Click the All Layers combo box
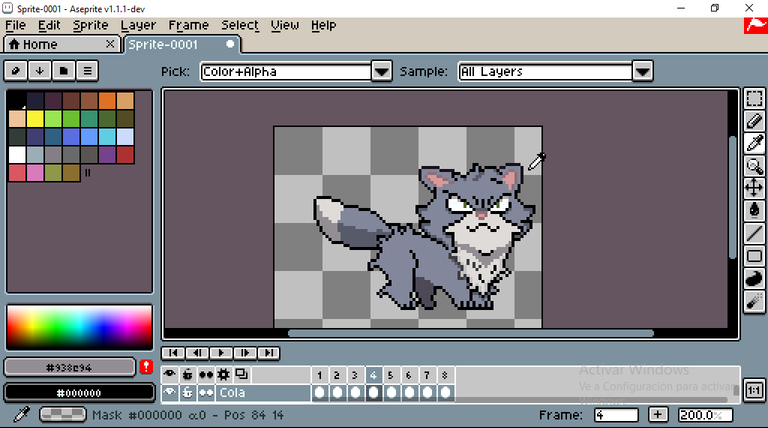Screen dimensions: 768x428 pos(545,71)
